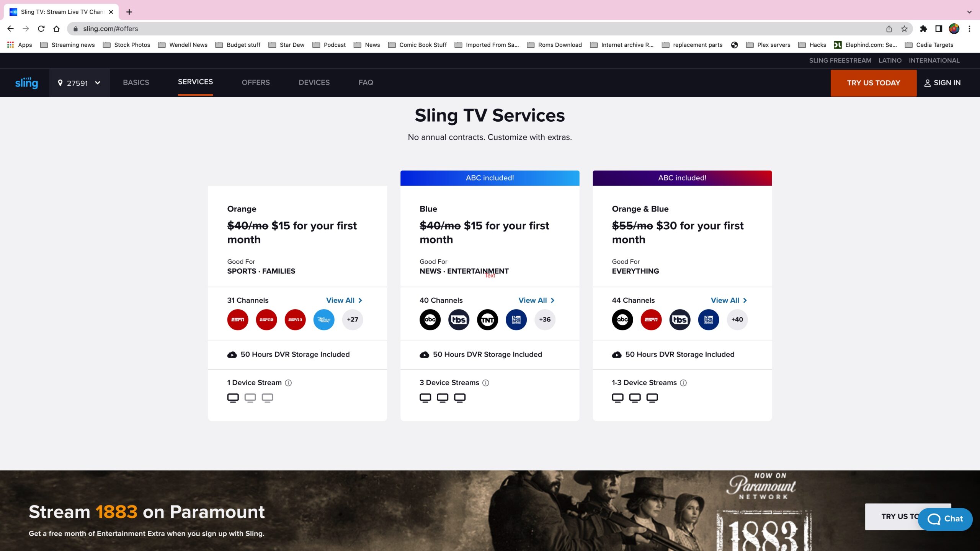Click the share page icon in address bar

(x=889, y=29)
